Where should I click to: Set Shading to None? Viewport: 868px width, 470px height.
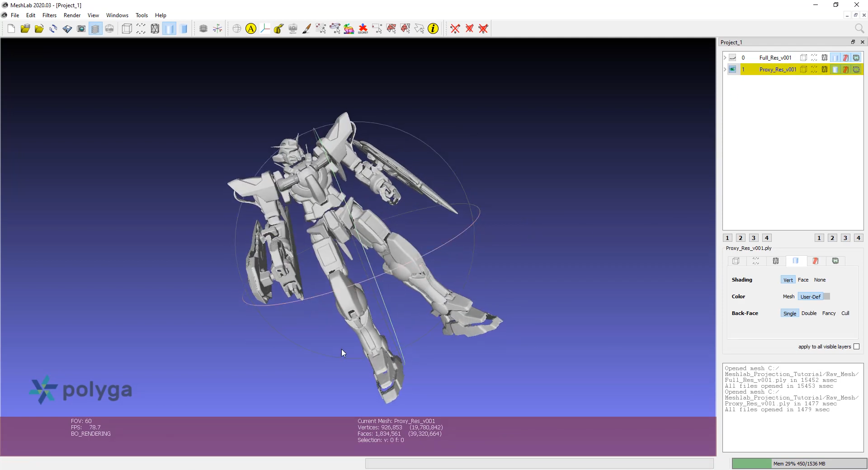pos(820,280)
